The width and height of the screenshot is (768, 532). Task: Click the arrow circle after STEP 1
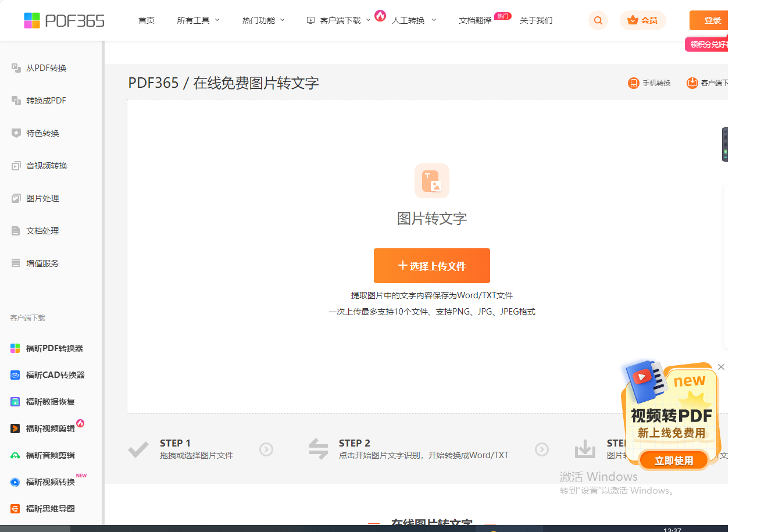[266, 449]
